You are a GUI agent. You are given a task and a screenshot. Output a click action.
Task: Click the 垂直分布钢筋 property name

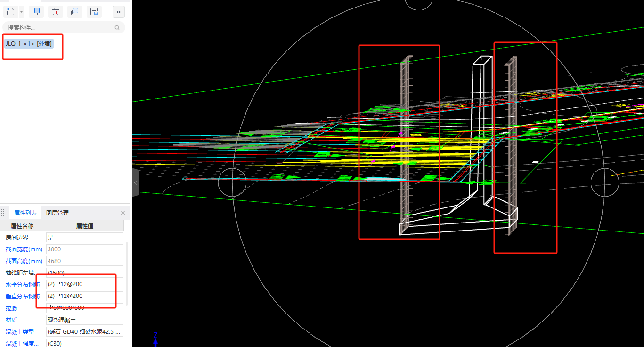click(23, 296)
